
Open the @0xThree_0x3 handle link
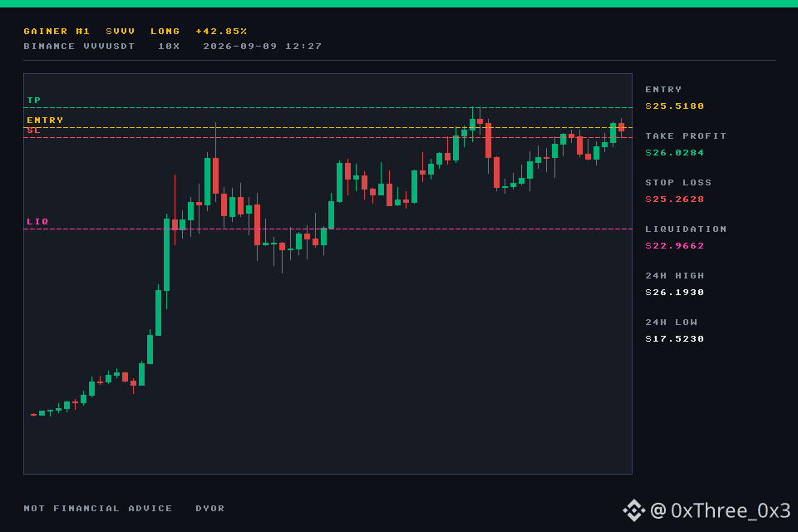[x=720, y=510]
